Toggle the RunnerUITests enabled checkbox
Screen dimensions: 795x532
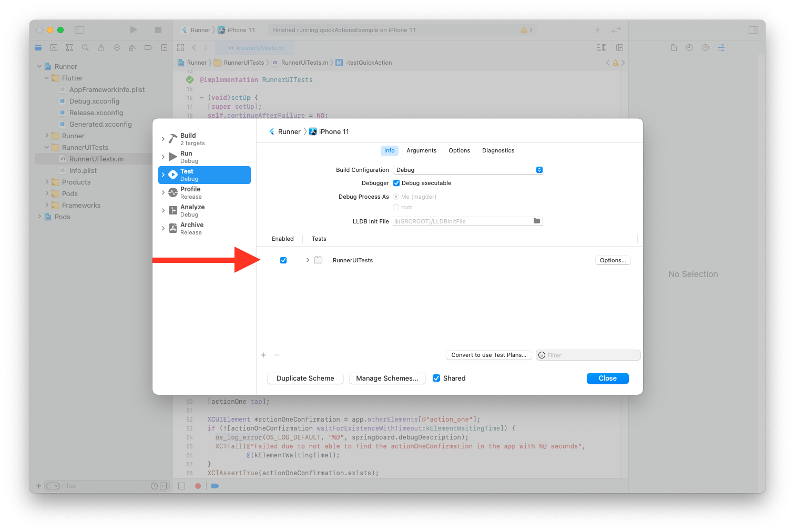283,260
